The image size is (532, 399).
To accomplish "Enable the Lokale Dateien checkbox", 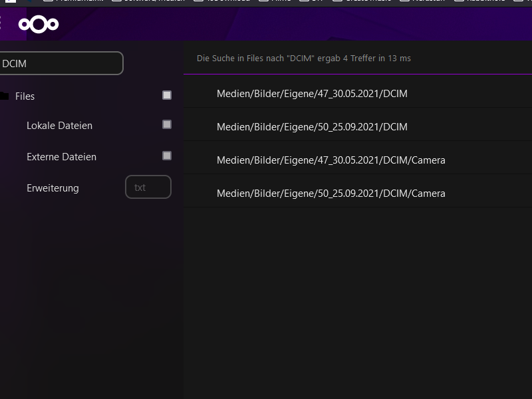I will tap(167, 124).
